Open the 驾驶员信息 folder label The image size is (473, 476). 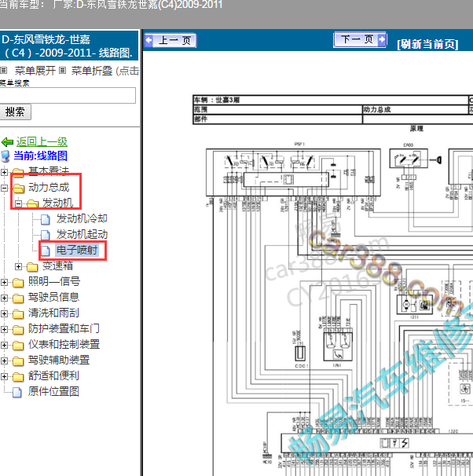[53, 298]
